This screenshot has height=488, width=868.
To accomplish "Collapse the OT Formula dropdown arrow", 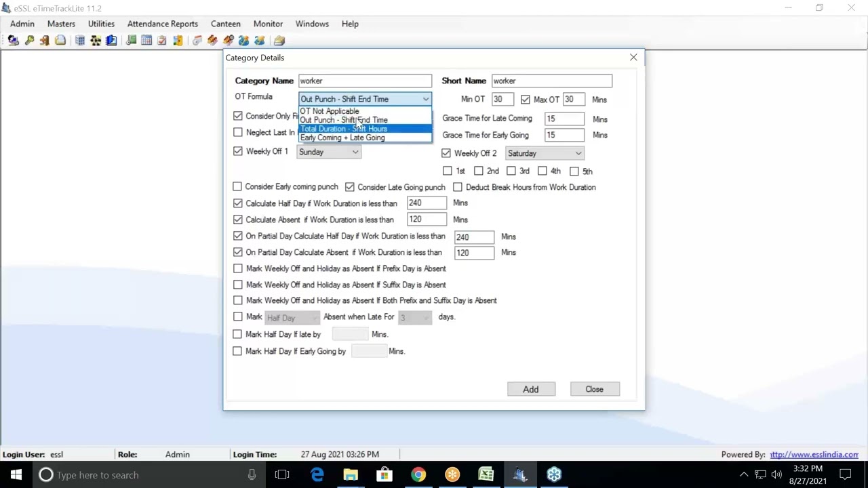I will 426,100.
